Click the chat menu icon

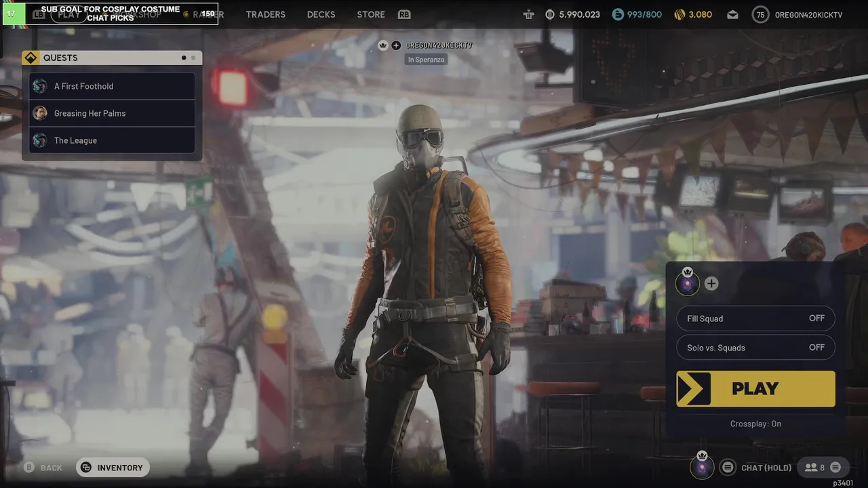click(x=728, y=467)
